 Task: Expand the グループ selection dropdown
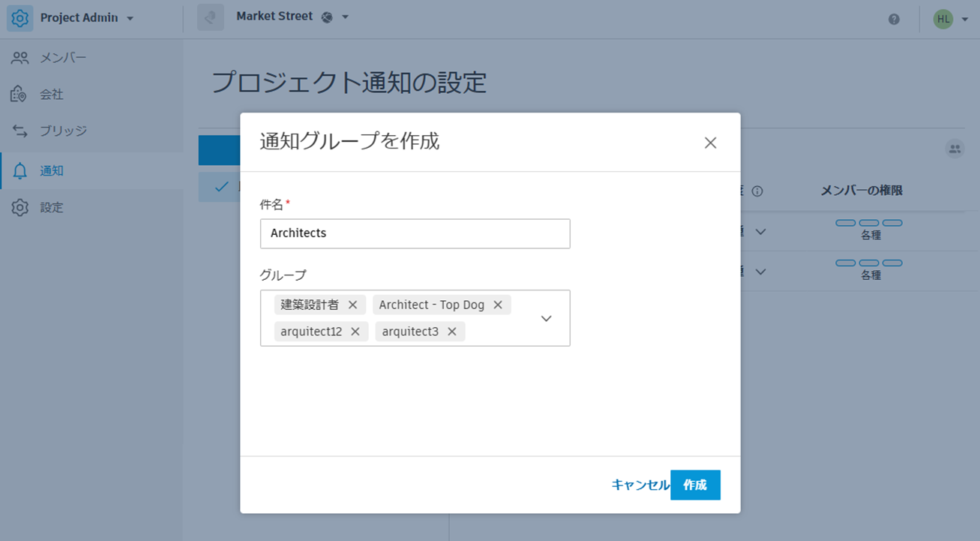click(x=546, y=318)
